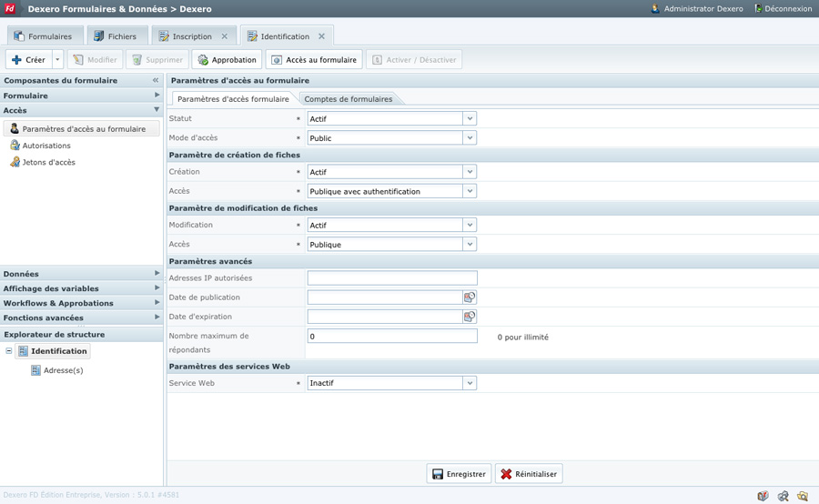Click the Enregistrer button
Image resolution: width=819 pixels, height=504 pixels.
pyautogui.click(x=459, y=474)
